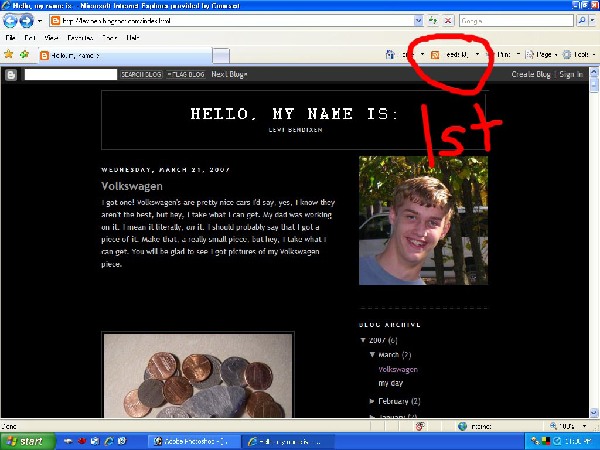The width and height of the screenshot is (600, 450).
Task: Click the page vertical scrollbar up arrow
Action: [x=594, y=72]
